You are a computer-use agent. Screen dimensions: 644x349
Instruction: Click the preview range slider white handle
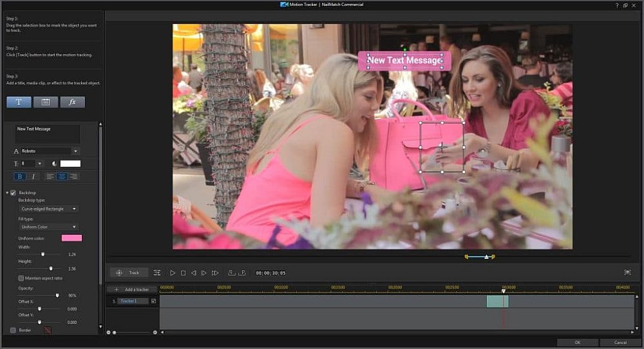(486, 257)
